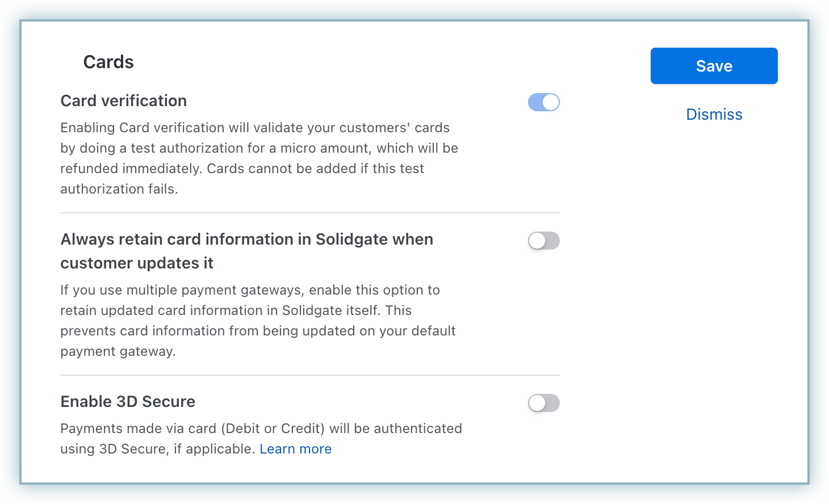
Task: Enable always retain card information switch
Action: (x=543, y=241)
